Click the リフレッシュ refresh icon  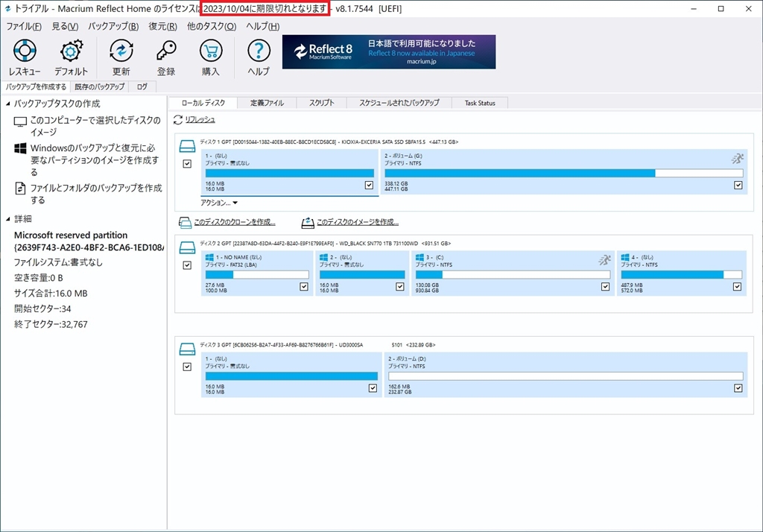click(x=178, y=120)
